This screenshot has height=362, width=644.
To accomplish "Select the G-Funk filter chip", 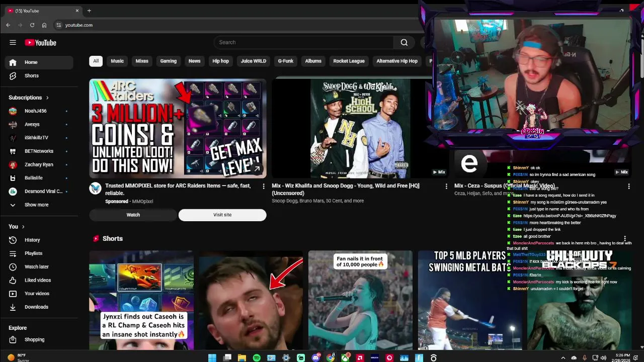I will 286,61.
